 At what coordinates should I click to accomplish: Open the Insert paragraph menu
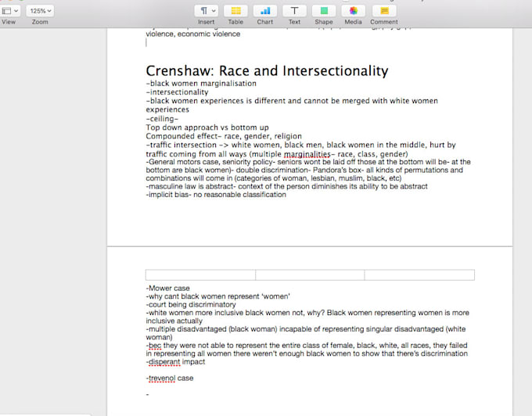pyautogui.click(x=206, y=11)
